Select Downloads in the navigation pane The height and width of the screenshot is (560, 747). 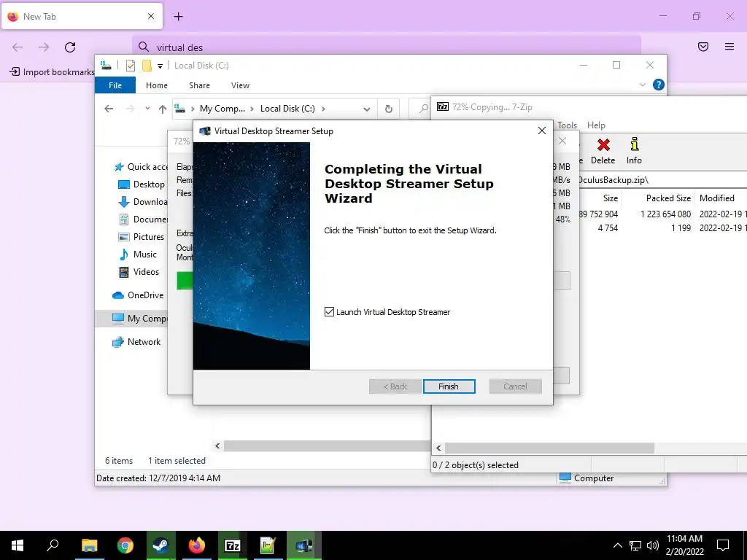[143, 202]
